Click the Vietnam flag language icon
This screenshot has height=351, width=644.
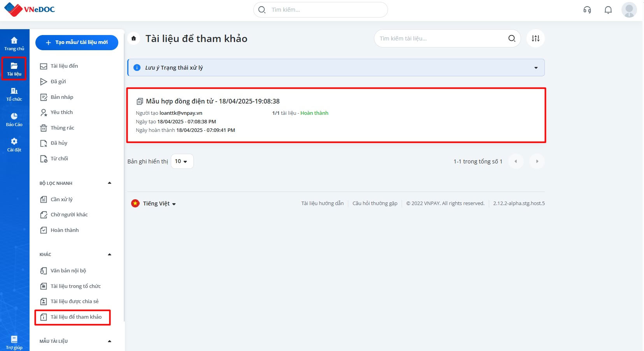point(135,204)
